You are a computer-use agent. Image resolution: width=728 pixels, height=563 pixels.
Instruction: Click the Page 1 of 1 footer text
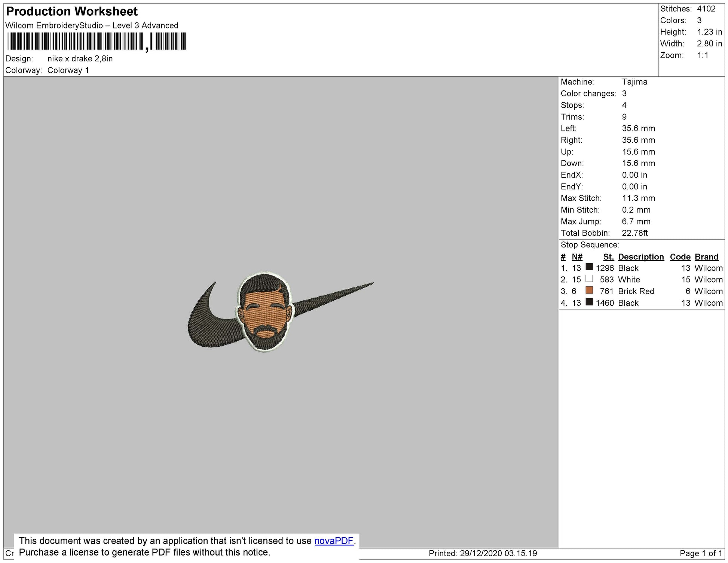point(701,553)
